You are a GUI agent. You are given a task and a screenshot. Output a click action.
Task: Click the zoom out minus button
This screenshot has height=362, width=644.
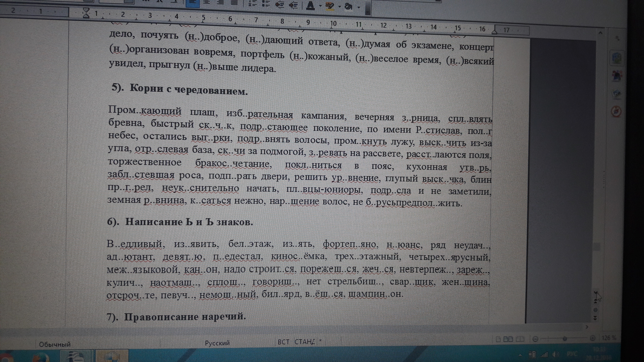536,339
